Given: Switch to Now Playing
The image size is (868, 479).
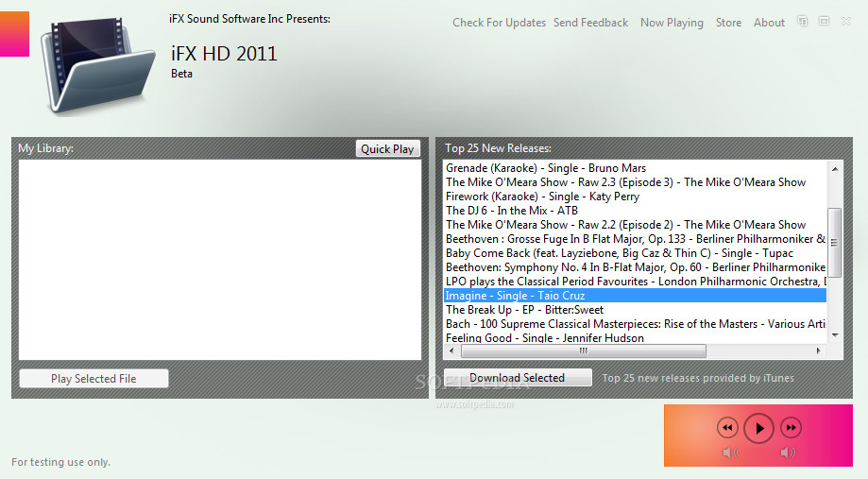Looking at the screenshot, I should (672, 23).
